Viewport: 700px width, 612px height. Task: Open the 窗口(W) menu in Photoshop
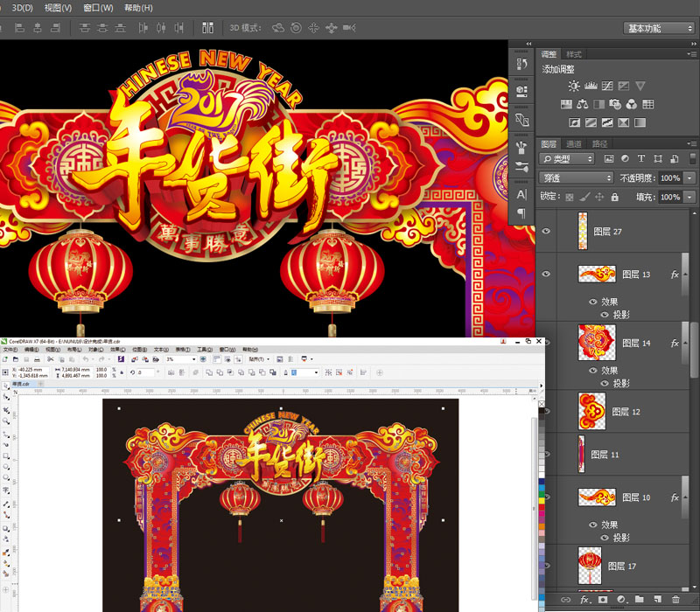98,8
